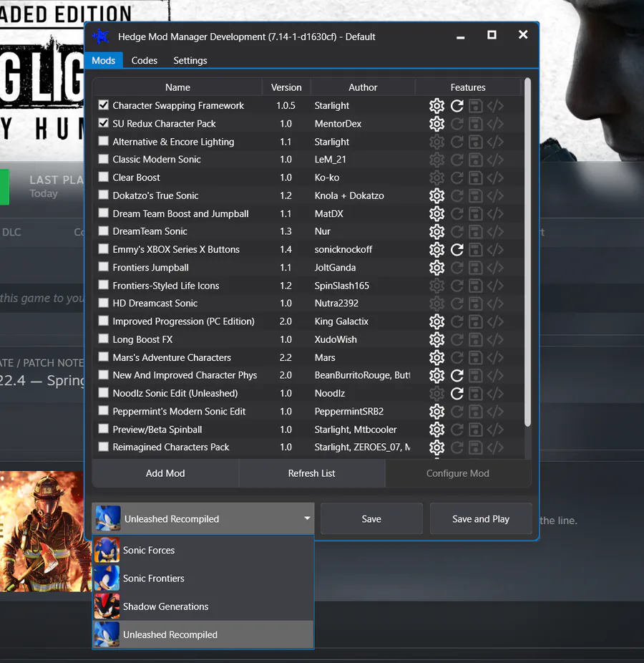Collapse the Unleashed Recompiled game selector dropdown
644x663 pixels.
point(203,518)
